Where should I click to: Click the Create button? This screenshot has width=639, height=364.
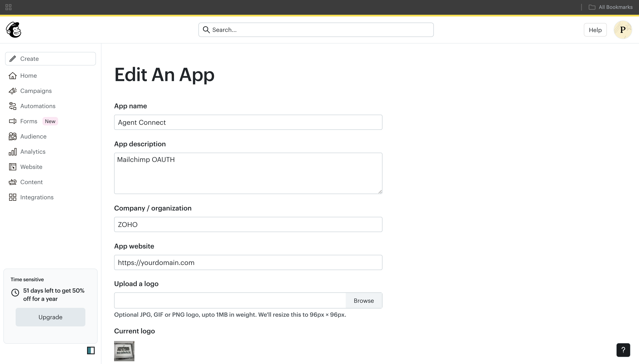pyautogui.click(x=51, y=59)
